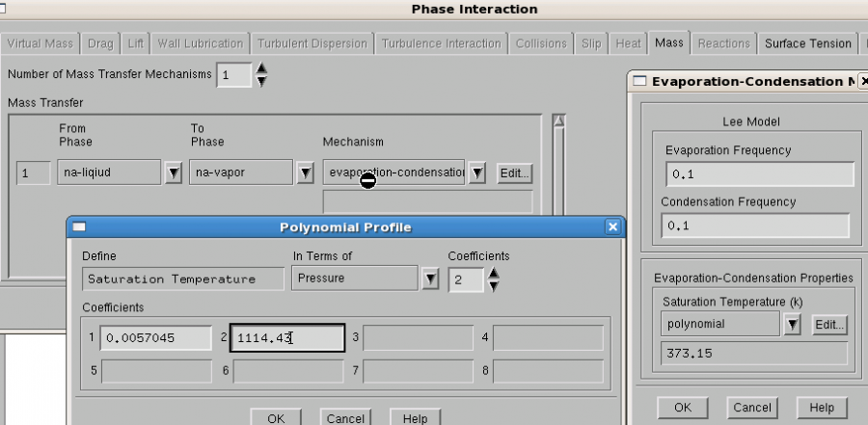The height and width of the screenshot is (425, 868).
Task: Open the Reactions tab
Action: [x=723, y=43]
